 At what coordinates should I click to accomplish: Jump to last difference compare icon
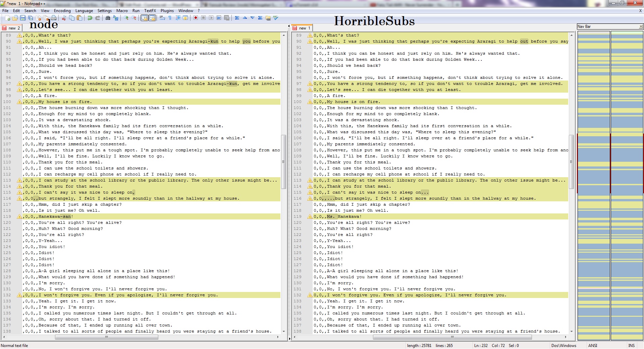pyautogui.click(x=260, y=18)
